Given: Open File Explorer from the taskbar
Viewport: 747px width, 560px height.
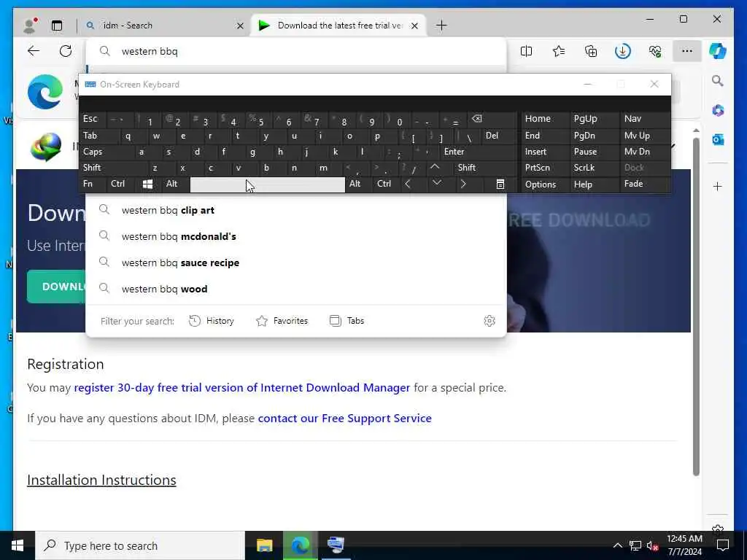Looking at the screenshot, I should pyautogui.click(x=264, y=545).
